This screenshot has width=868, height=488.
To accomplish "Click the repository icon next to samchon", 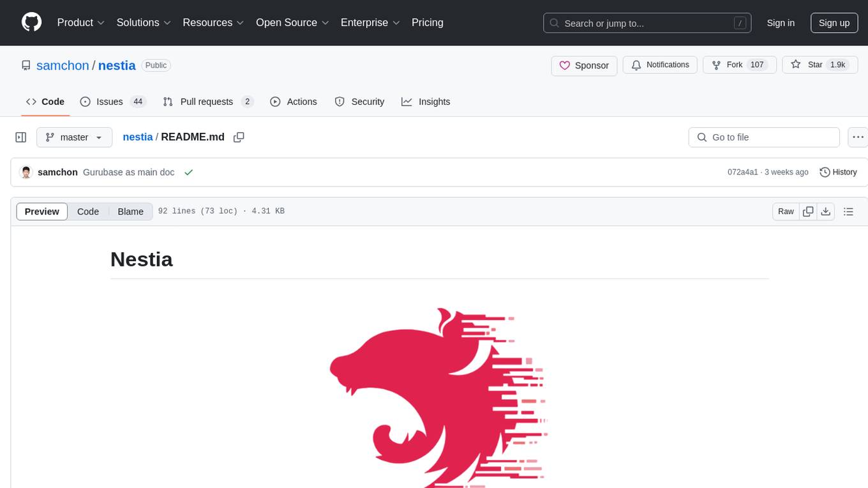I will pos(26,65).
